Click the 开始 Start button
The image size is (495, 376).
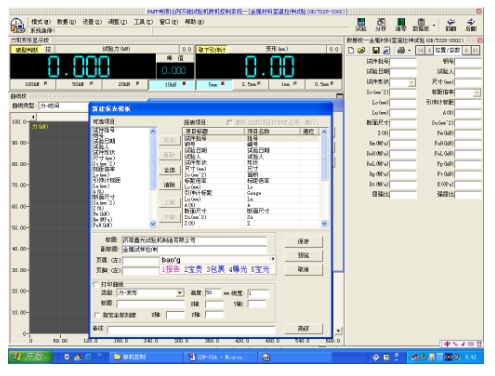(x=30, y=357)
